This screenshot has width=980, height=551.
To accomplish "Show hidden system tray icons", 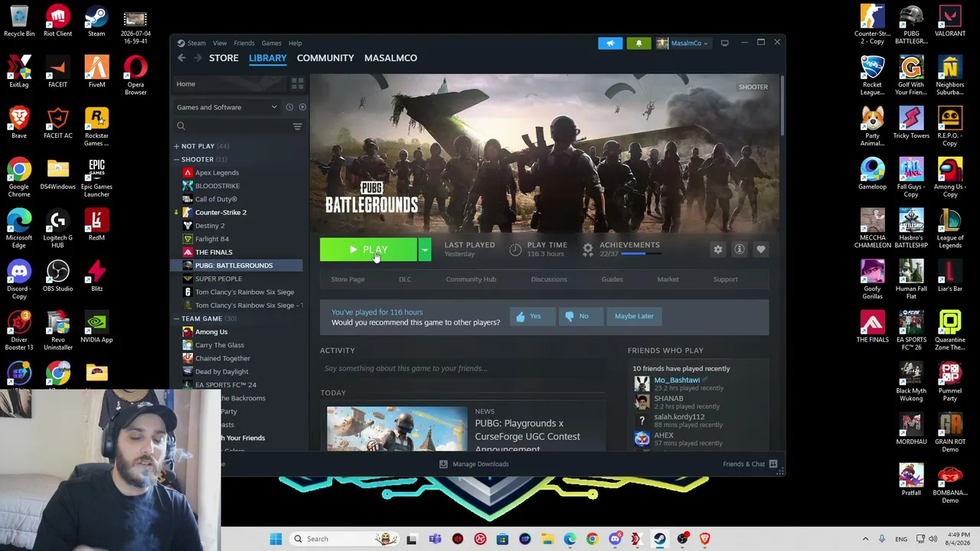I will click(x=865, y=539).
